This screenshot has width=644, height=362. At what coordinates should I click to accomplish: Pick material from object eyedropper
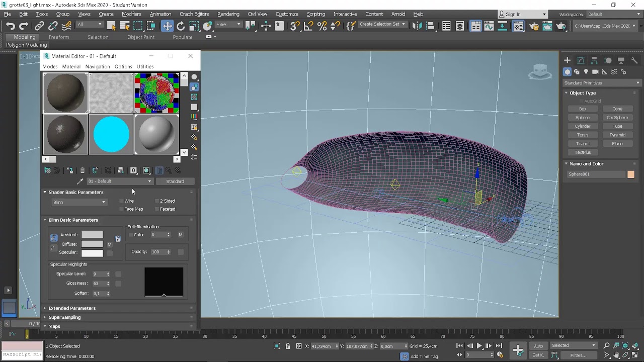click(79, 182)
